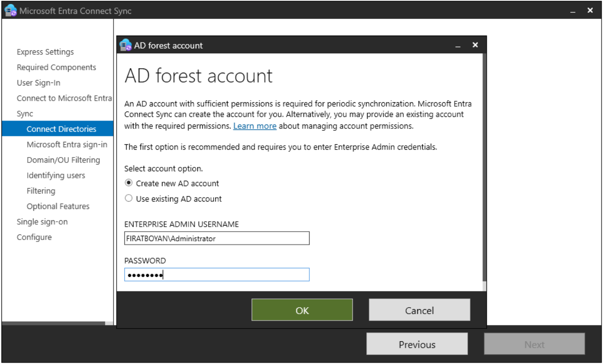Click the 'first option is recommended' sentence
This screenshot has width=603, height=364.
(x=281, y=147)
